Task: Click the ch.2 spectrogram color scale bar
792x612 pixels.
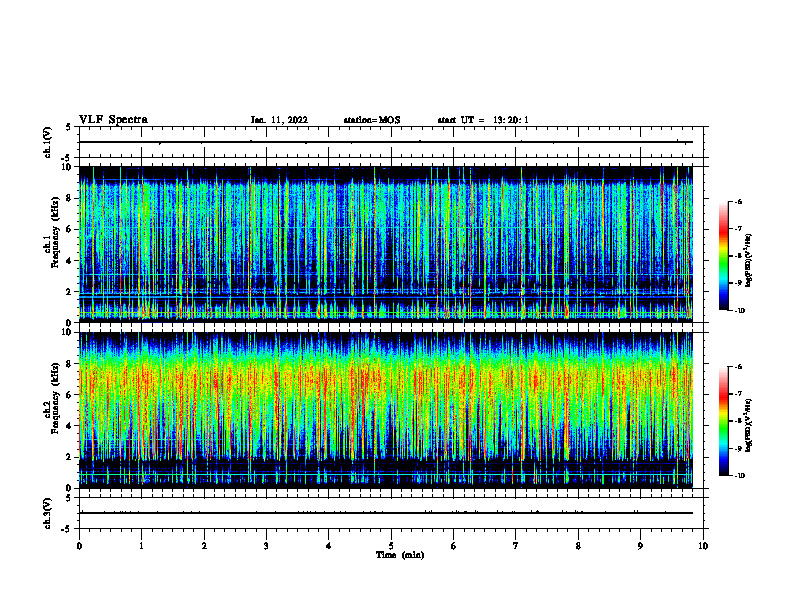Action: point(723,421)
